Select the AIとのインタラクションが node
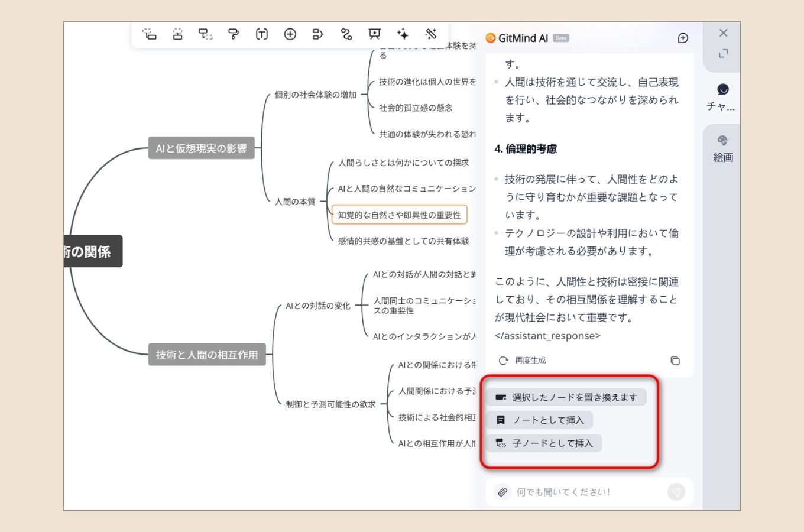 pos(424,336)
